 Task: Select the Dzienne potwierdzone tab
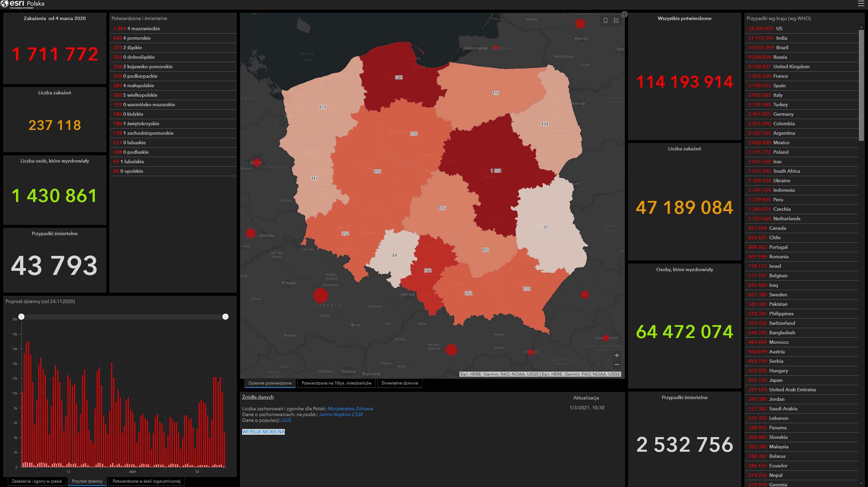pyautogui.click(x=270, y=383)
